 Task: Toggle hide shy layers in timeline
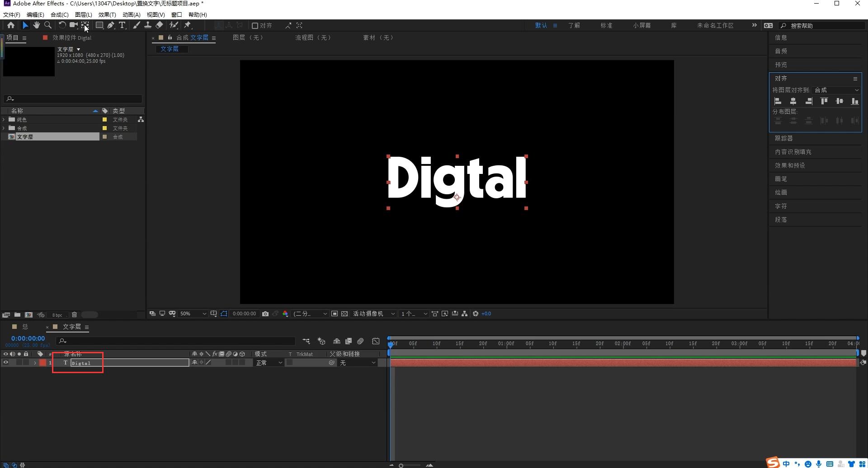(337, 341)
